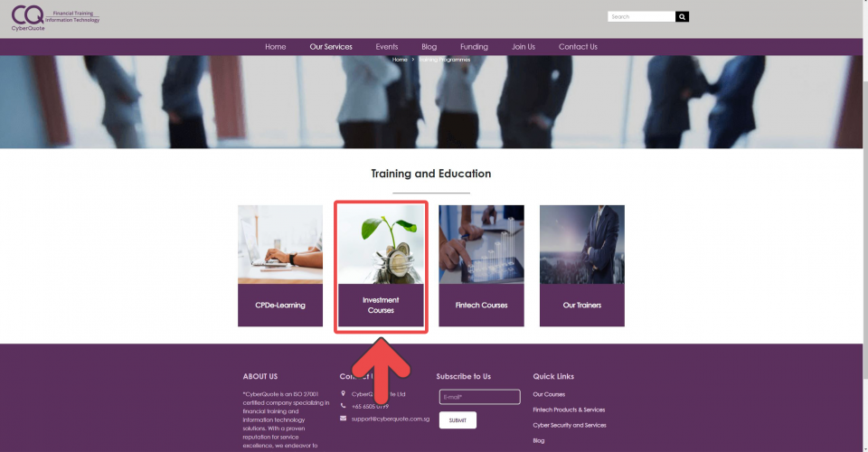Image resolution: width=868 pixels, height=452 pixels.
Task: Focus the Search input box
Action: (x=641, y=16)
